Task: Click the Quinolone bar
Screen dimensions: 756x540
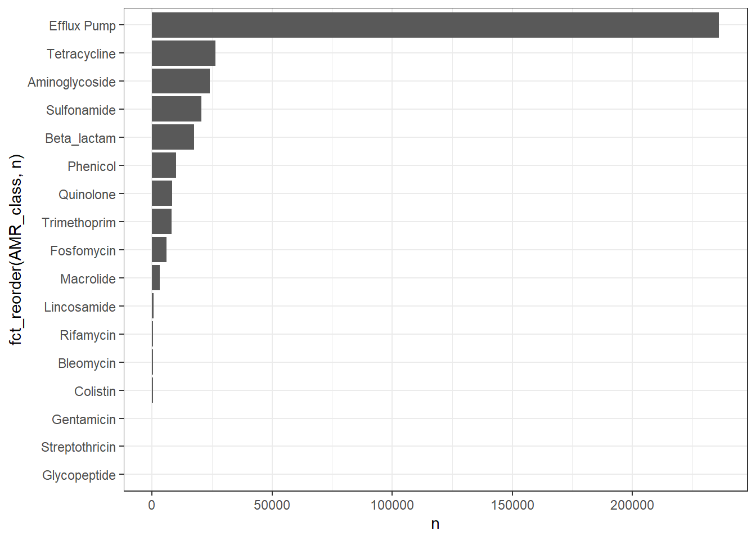Action: [162, 193]
